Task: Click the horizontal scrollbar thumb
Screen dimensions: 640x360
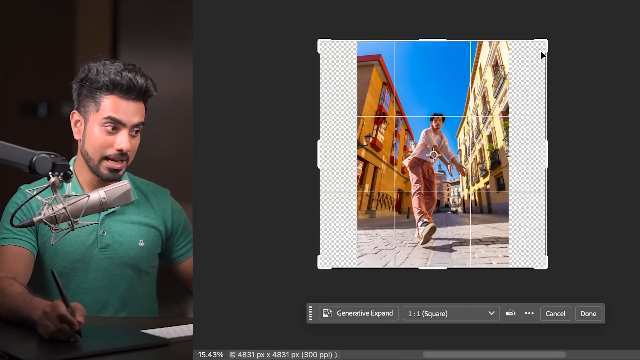Action: click(494, 355)
